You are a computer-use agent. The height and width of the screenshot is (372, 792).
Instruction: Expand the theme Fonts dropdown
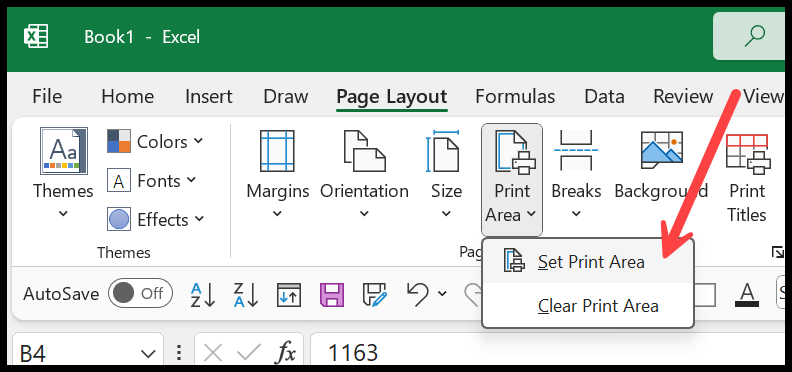pos(152,180)
